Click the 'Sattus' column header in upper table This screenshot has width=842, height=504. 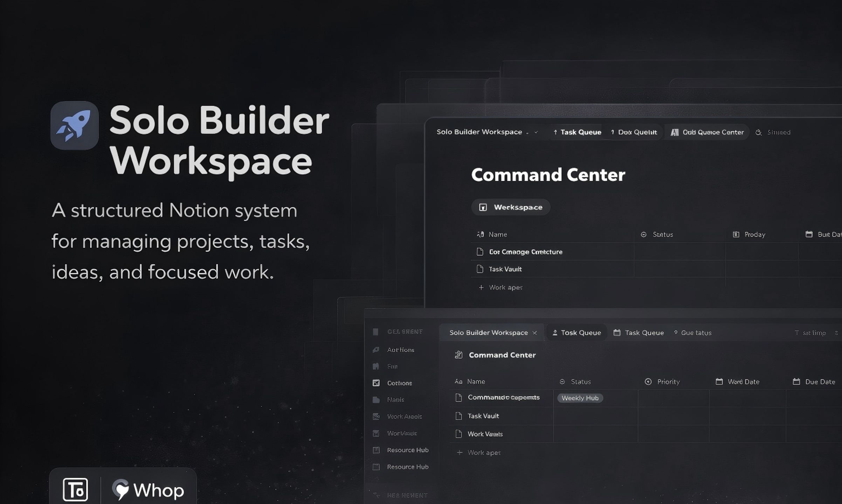point(657,234)
